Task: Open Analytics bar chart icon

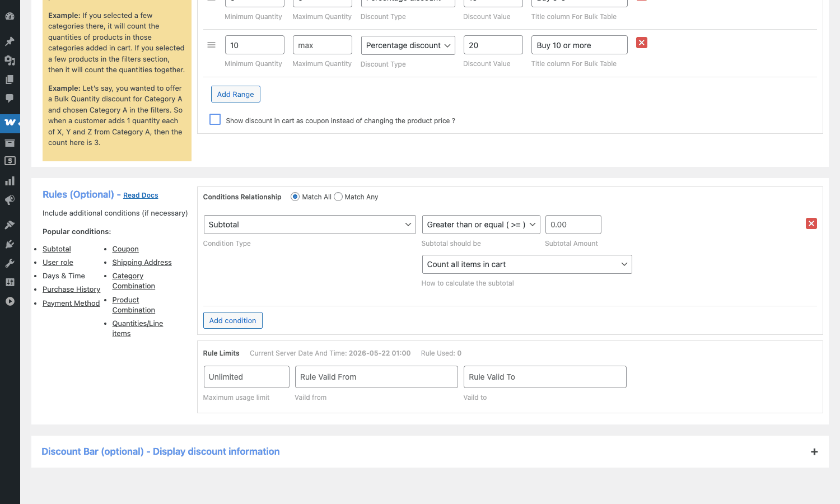Action: pos(10,181)
